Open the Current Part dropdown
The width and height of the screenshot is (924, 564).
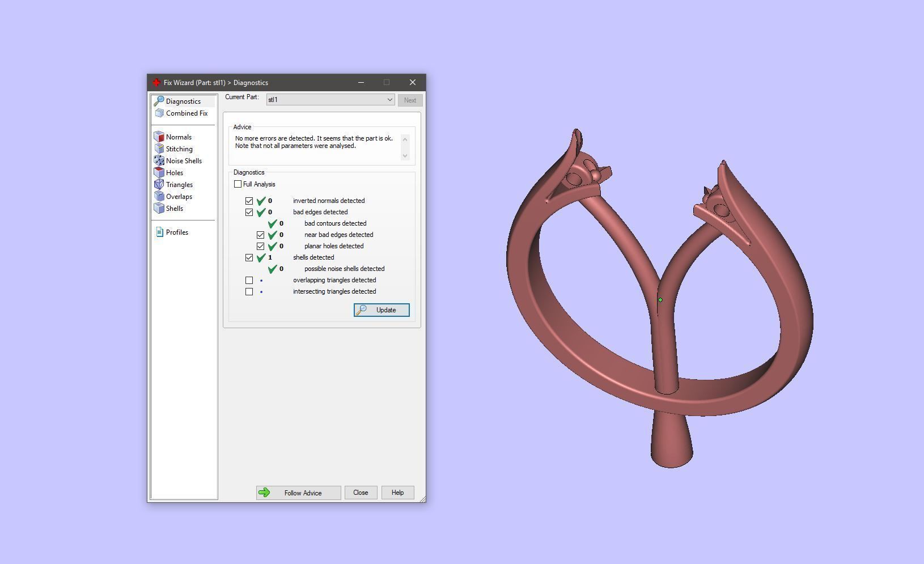coord(330,100)
